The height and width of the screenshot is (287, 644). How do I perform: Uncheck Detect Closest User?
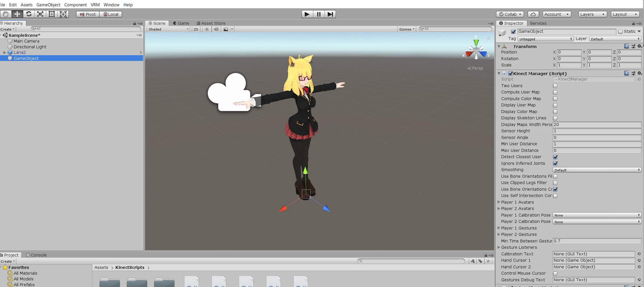[555, 157]
